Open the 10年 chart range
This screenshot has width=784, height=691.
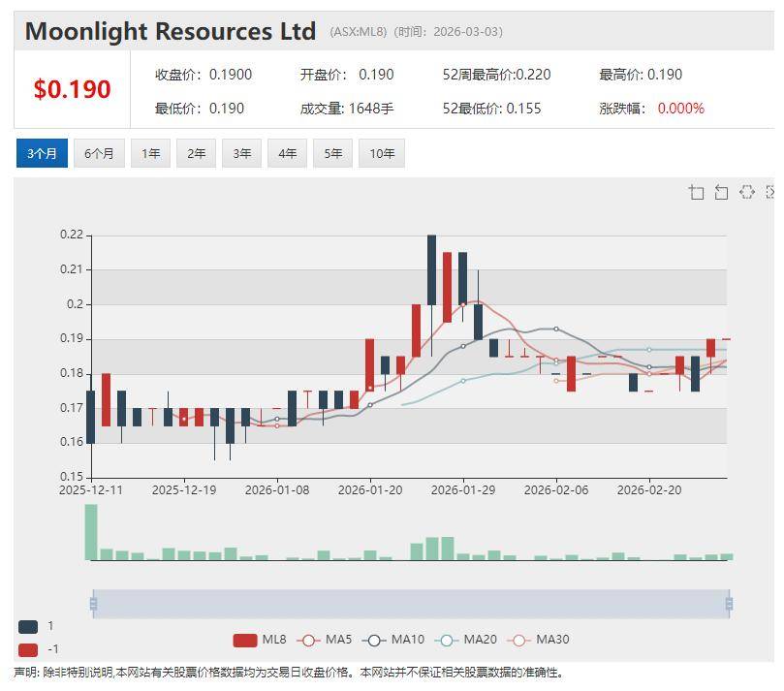382,153
